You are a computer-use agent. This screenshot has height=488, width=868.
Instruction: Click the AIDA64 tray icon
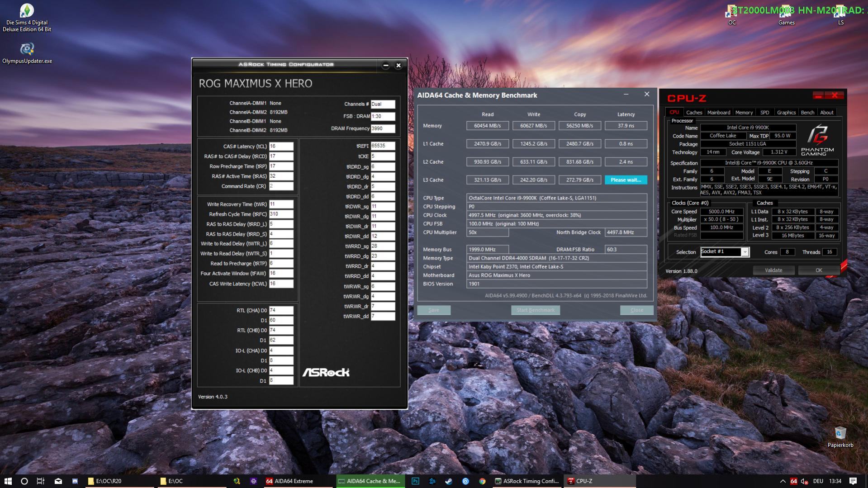point(794,481)
